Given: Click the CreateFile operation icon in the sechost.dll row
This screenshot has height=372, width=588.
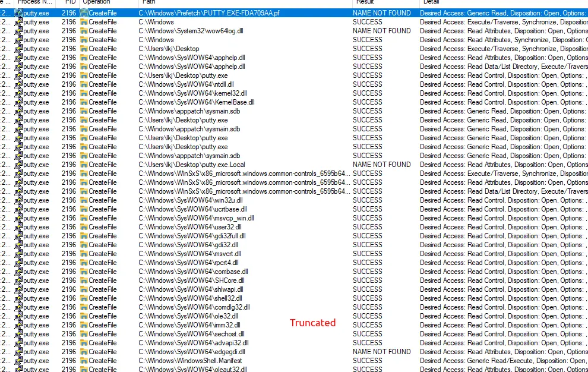Looking at the screenshot, I should click(84, 334).
